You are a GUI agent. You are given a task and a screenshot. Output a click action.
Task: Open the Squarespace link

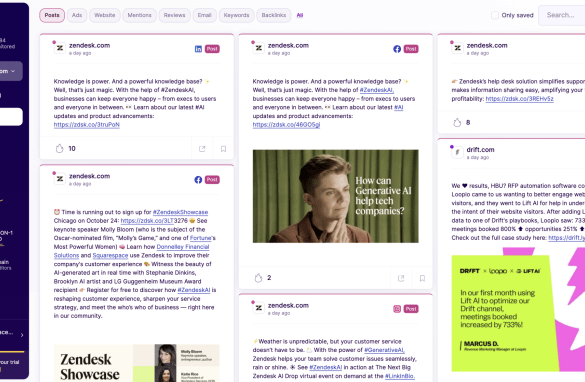tap(110, 255)
